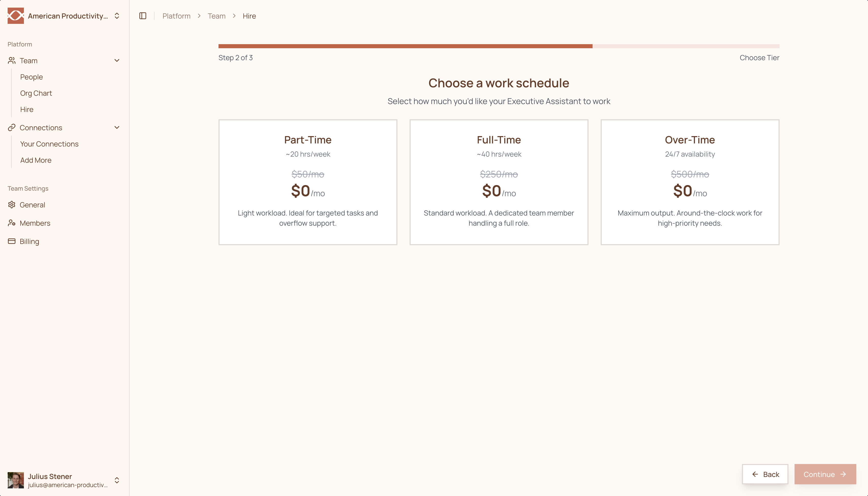The height and width of the screenshot is (496, 868).
Task: Collapse the Team section chevron
Action: [117, 61]
